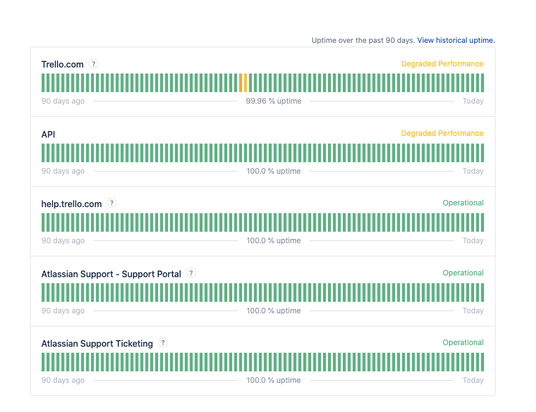Select the Trello.com component name

pos(62,64)
